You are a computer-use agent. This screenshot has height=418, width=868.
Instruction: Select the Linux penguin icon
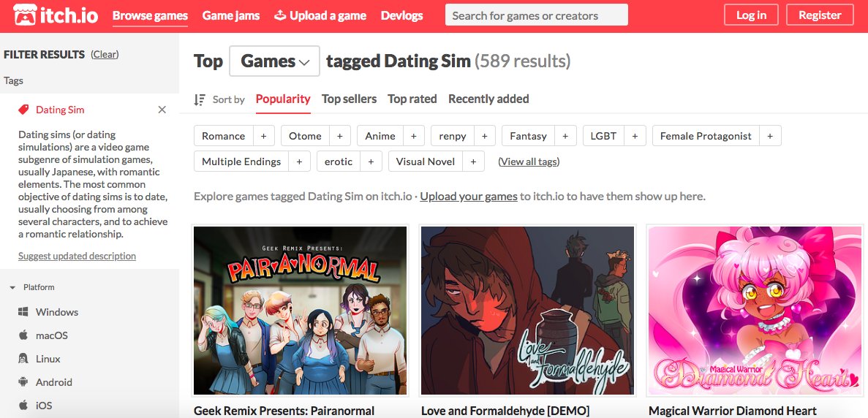click(23, 358)
